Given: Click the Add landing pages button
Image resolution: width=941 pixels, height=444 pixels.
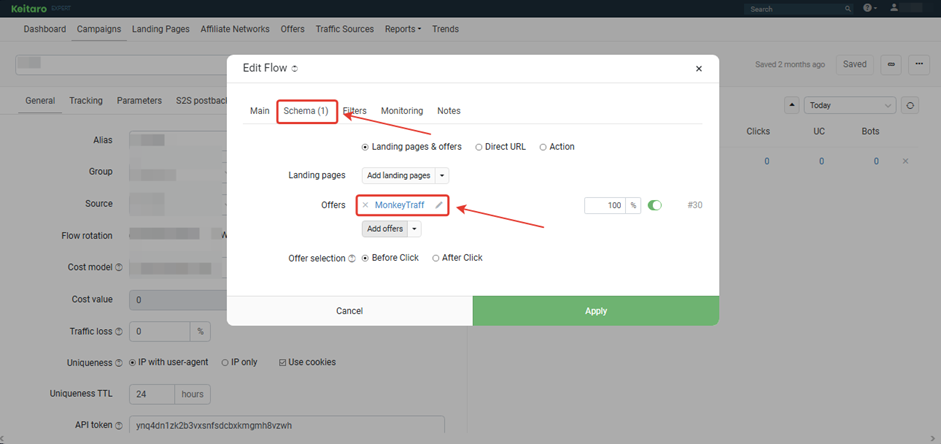Looking at the screenshot, I should [x=398, y=176].
